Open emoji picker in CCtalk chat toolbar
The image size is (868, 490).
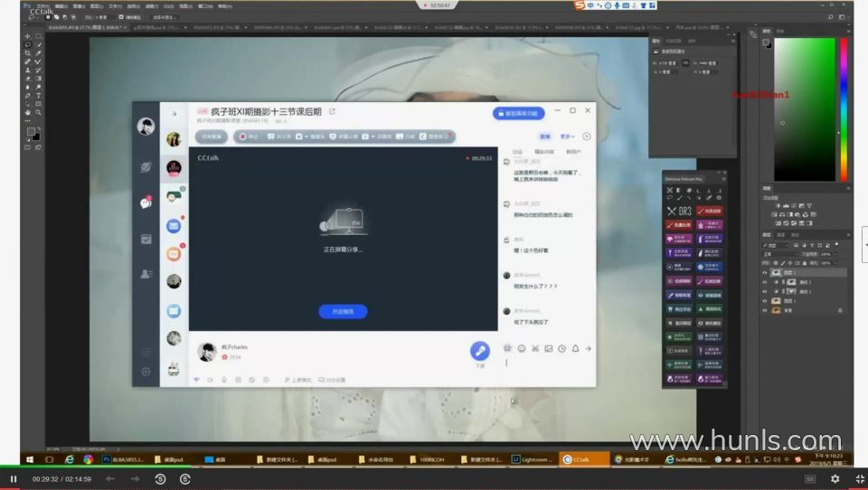[x=522, y=348]
